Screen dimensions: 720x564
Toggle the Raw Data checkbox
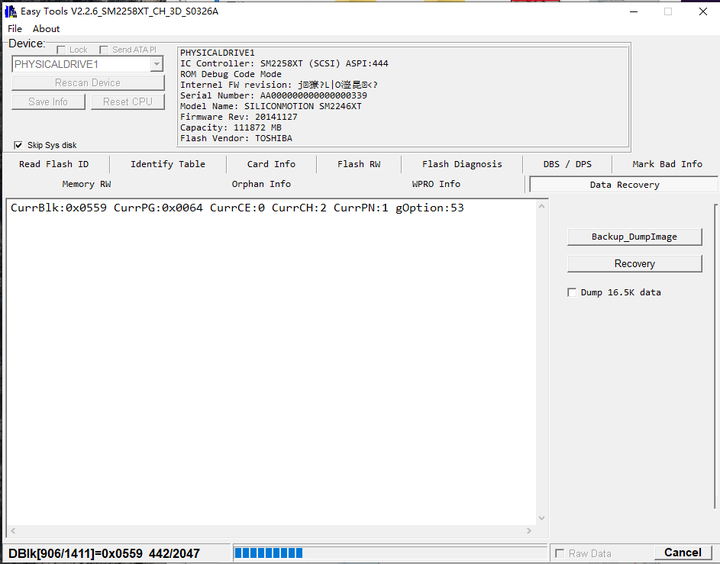559,553
